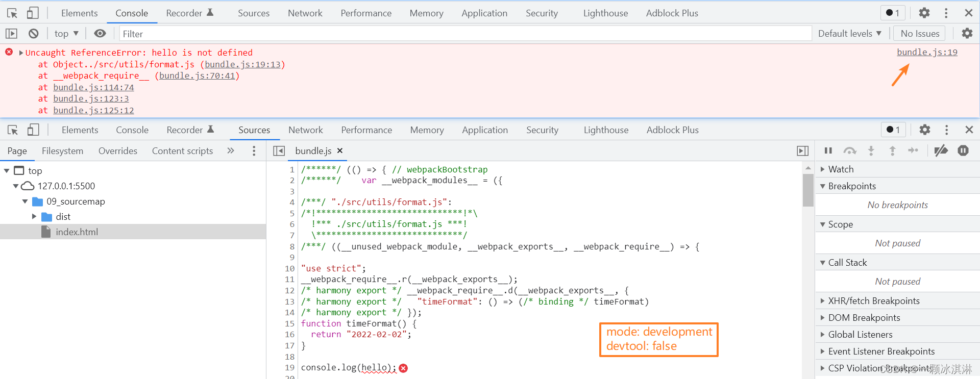Image resolution: width=980 pixels, height=379 pixels.
Task: Open more options dots in navigator pane
Action: pyautogui.click(x=254, y=151)
